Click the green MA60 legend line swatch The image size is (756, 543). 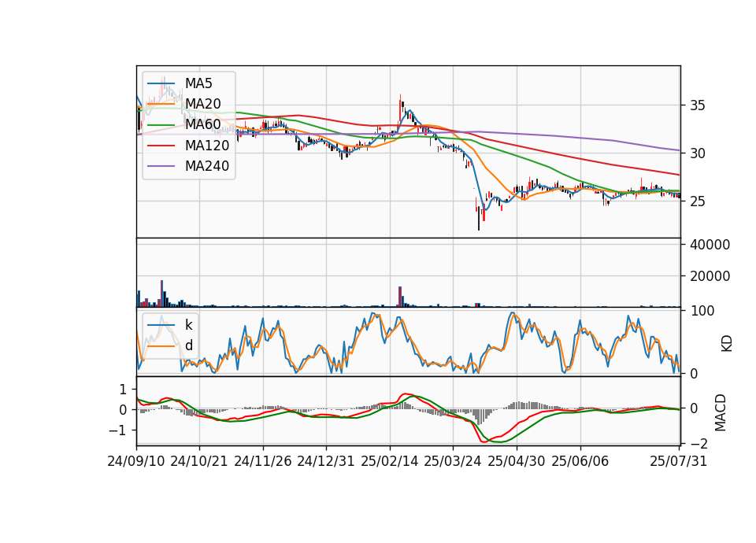click(161, 125)
